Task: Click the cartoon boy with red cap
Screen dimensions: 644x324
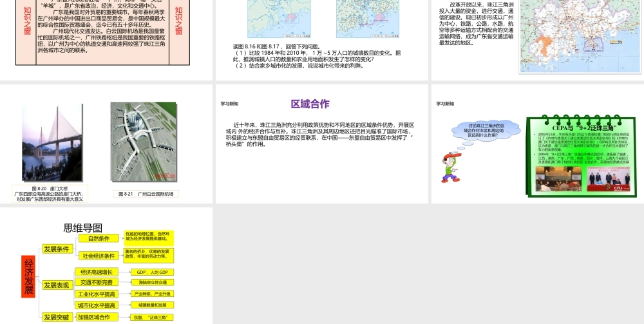Action: pos(451,167)
